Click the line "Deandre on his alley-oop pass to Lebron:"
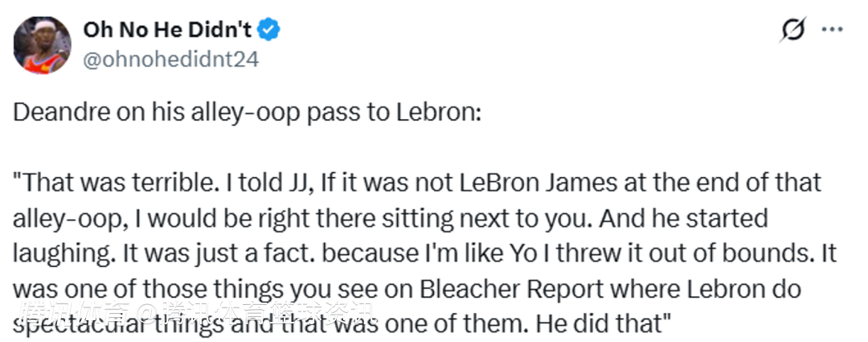 click(246, 111)
